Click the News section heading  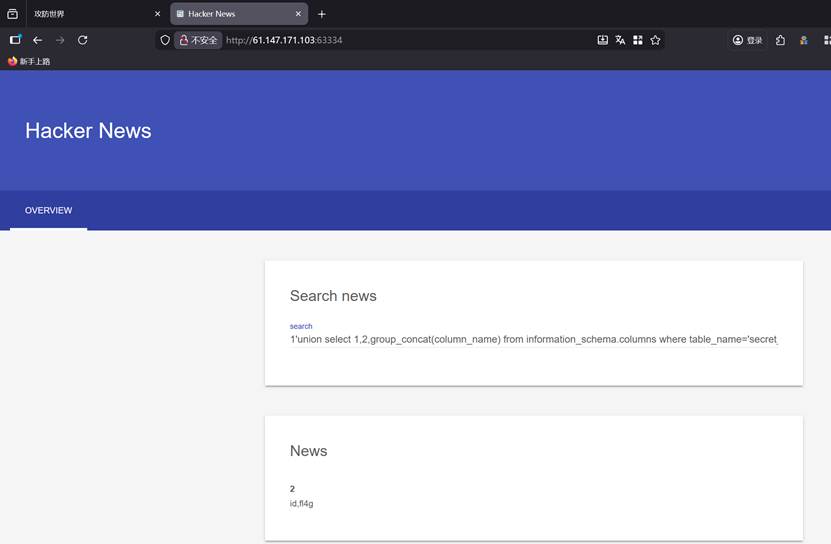[308, 451]
